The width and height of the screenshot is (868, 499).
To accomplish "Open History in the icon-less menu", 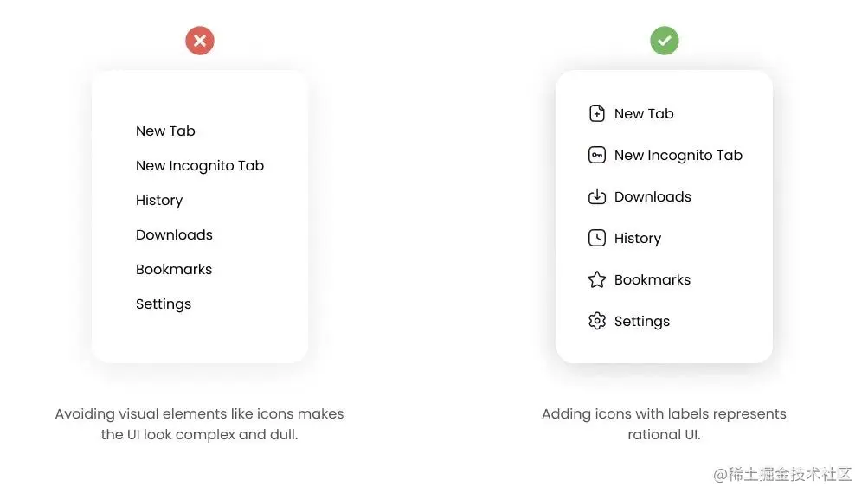I will coord(159,201).
